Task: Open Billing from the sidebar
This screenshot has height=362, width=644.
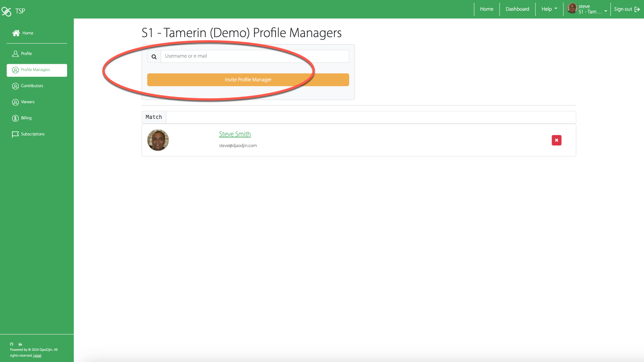Action: pyautogui.click(x=26, y=118)
